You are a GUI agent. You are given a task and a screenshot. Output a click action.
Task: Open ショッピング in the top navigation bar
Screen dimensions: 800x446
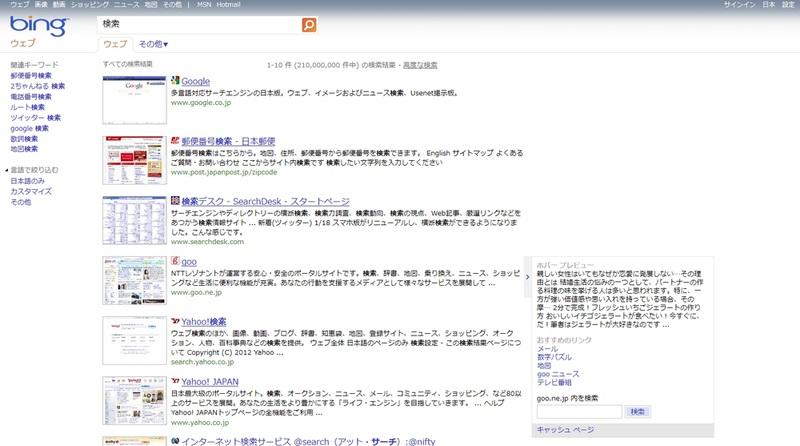(90, 5)
